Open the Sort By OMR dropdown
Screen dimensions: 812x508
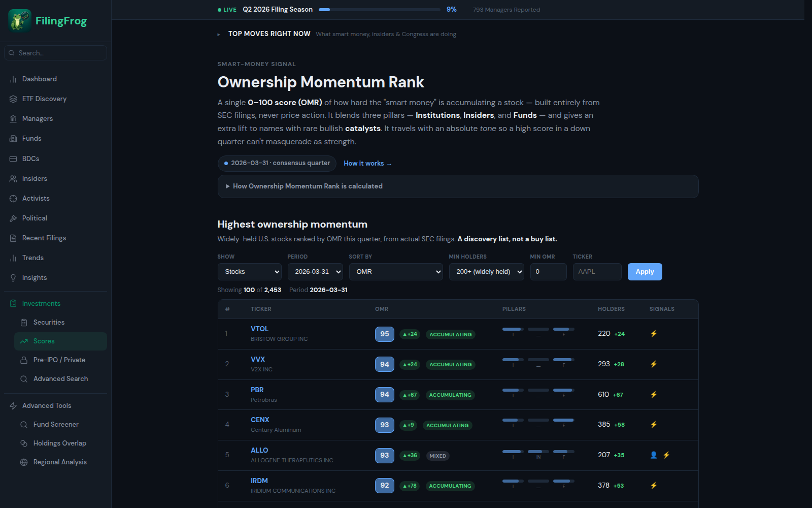(396, 272)
